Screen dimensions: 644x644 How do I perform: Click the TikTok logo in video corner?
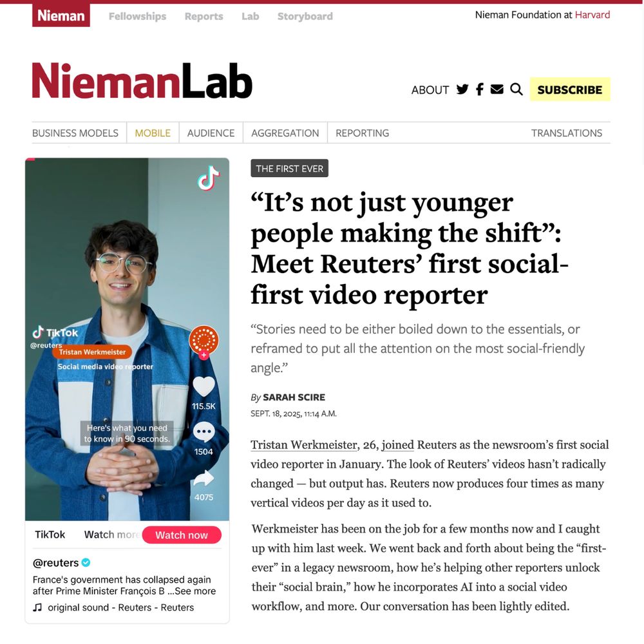click(209, 178)
